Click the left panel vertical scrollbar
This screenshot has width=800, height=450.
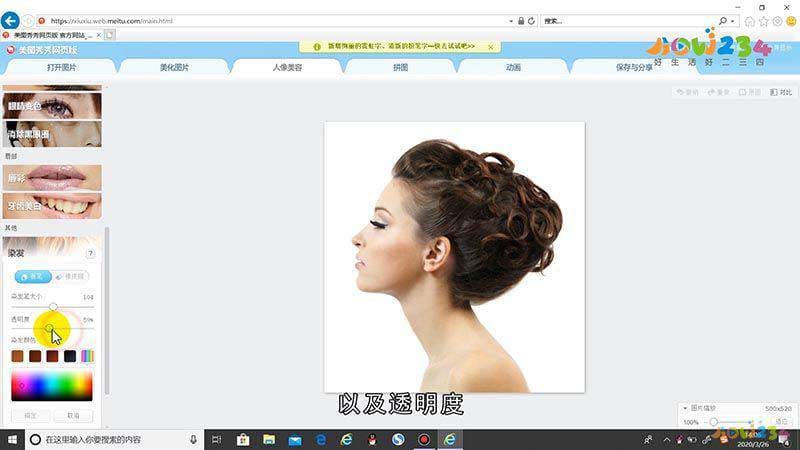point(107,311)
